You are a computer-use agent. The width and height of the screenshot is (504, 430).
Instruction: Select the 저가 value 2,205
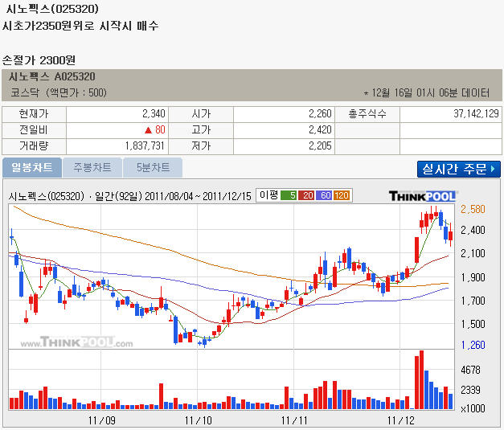(x=320, y=146)
